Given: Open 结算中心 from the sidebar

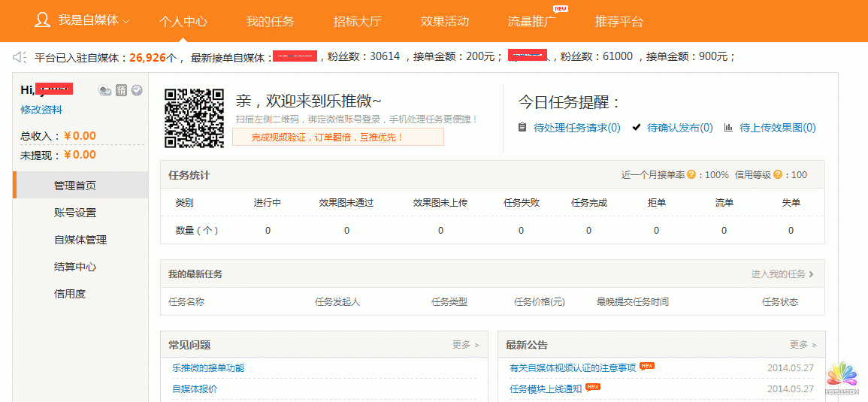Looking at the screenshot, I should 75,267.
